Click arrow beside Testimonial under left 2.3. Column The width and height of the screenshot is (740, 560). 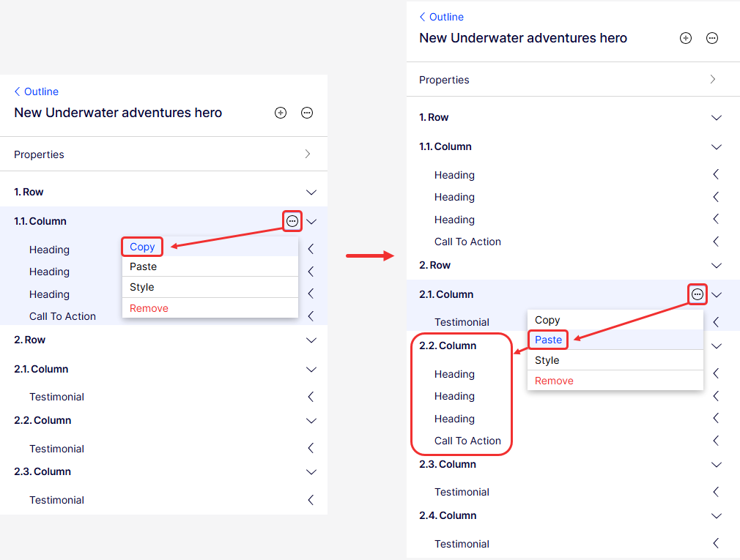pyautogui.click(x=311, y=500)
